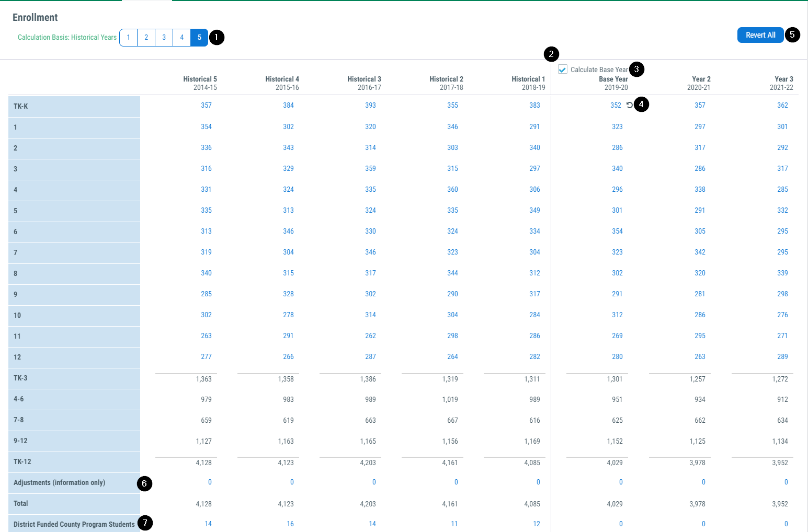The height and width of the screenshot is (532, 808).
Task: Click the 9-12 subtotal 1,169 in 2018-19
Action: [x=532, y=442]
